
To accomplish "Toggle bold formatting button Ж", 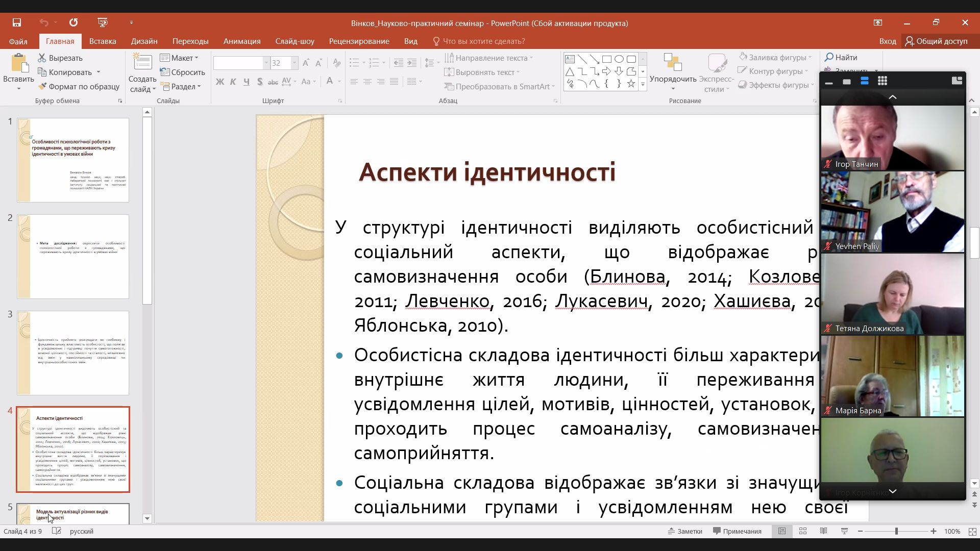I will point(220,82).
